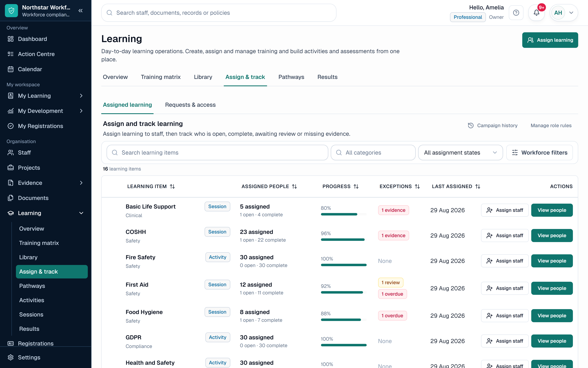Click the 1 overdue badge for Food Hygiene
Screen dimensions: 588x368
tap(392, 315)
